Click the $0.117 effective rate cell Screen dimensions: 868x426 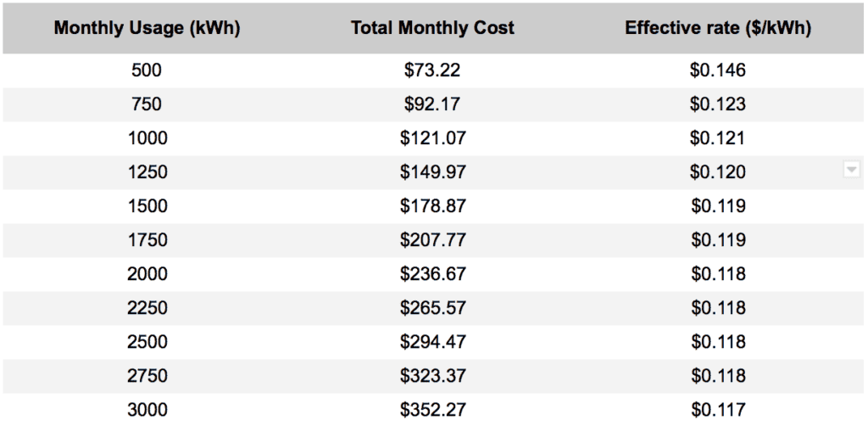click(718, 410)
